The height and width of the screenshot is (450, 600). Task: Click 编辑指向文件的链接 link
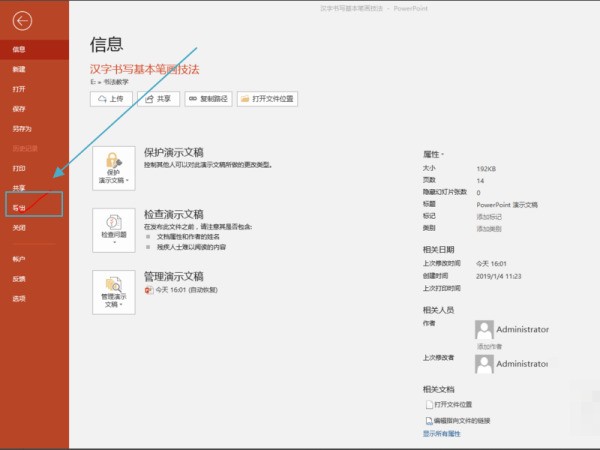click(458, 421)
